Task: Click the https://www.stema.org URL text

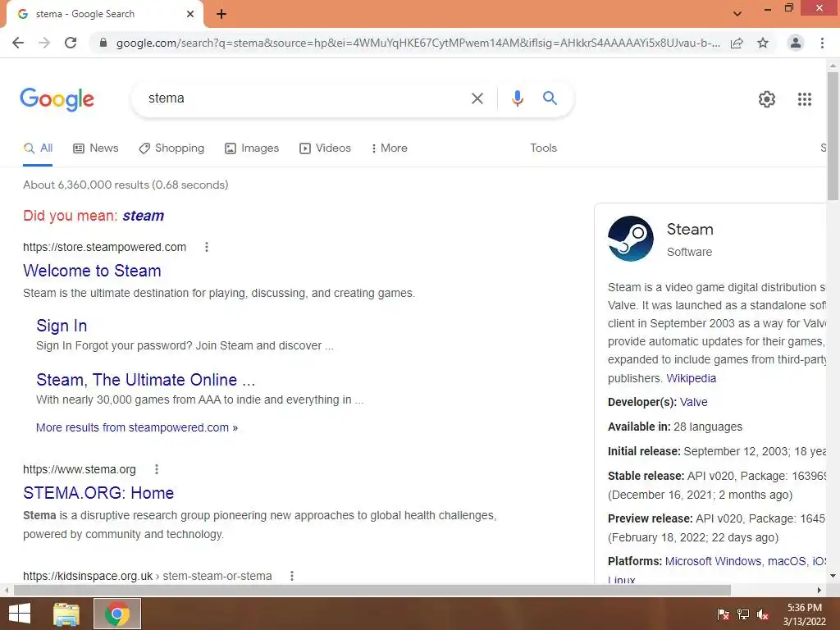Action: (80, 469)
